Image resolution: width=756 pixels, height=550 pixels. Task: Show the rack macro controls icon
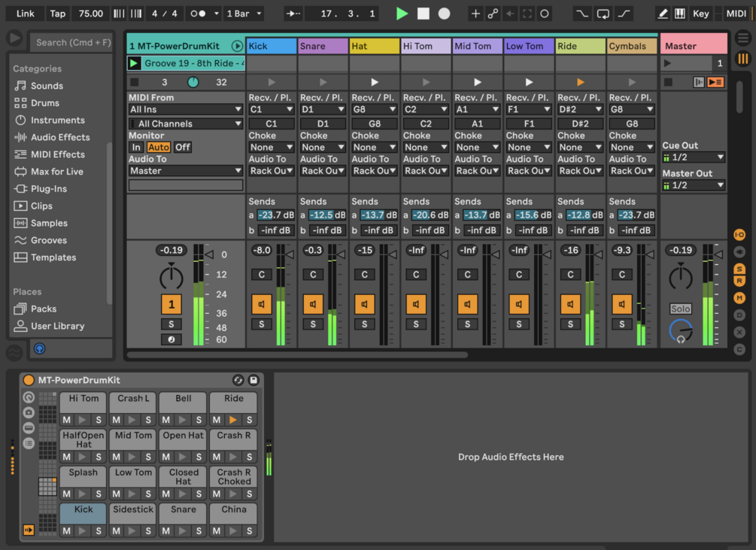(x=29, y=398)
